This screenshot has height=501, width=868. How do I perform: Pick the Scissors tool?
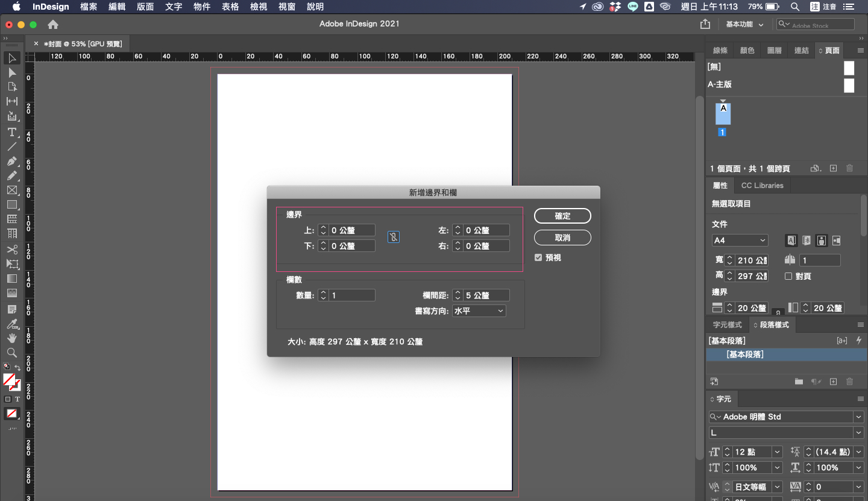click(x=11, y=249)
